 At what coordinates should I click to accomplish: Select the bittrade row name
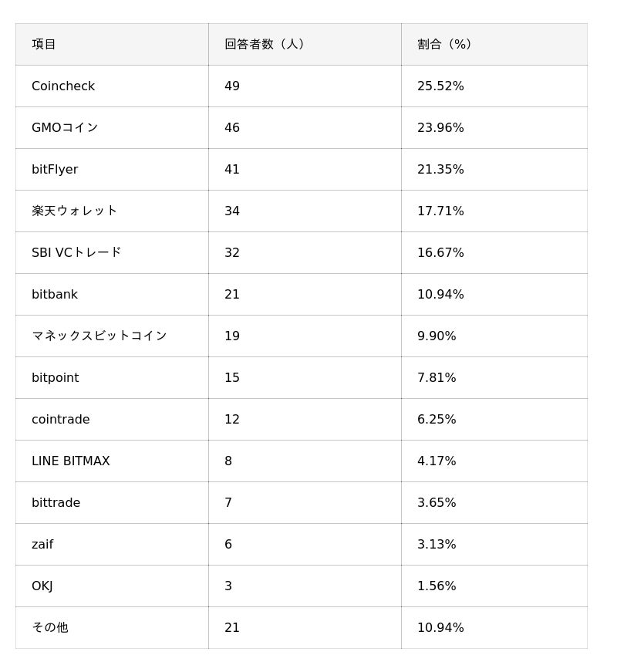click(x=56, y=502)
